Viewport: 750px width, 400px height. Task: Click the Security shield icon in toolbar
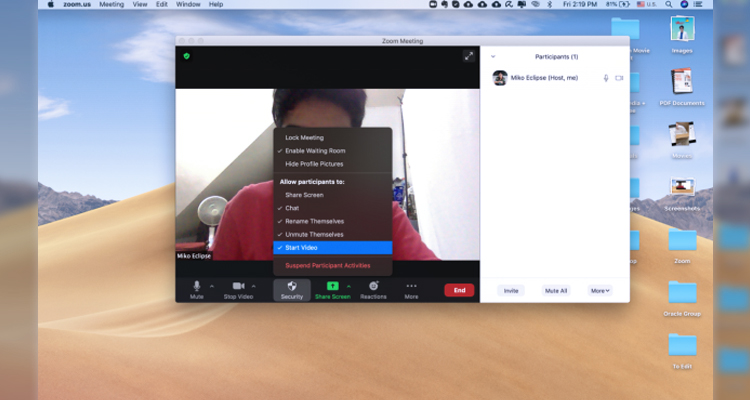pos(292,286)
